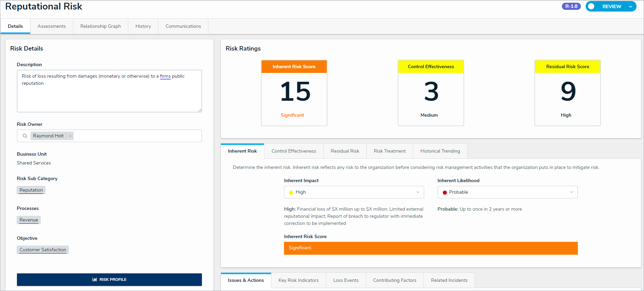This screenshot has height=291, width=644.
Task: Toggle the REVIEW workflow state switch
Action: 592,6
